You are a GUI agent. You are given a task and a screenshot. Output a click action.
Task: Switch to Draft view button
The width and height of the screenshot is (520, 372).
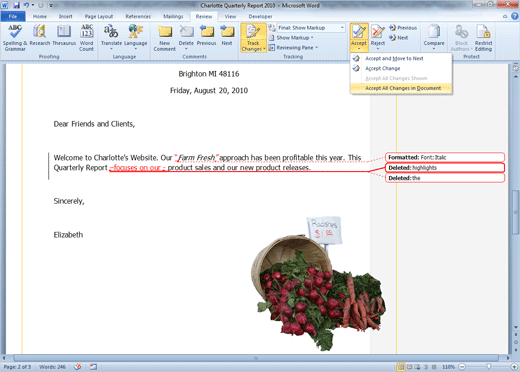click(x=434, y=367)
